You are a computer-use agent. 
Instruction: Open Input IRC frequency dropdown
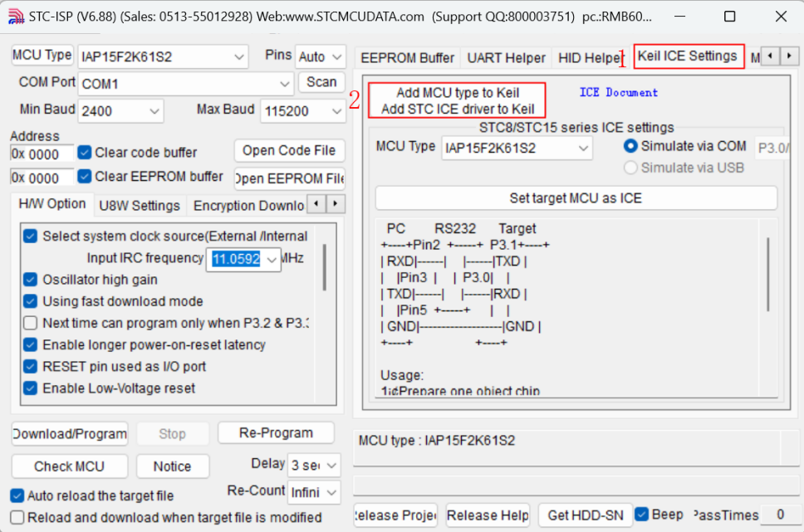272,259
